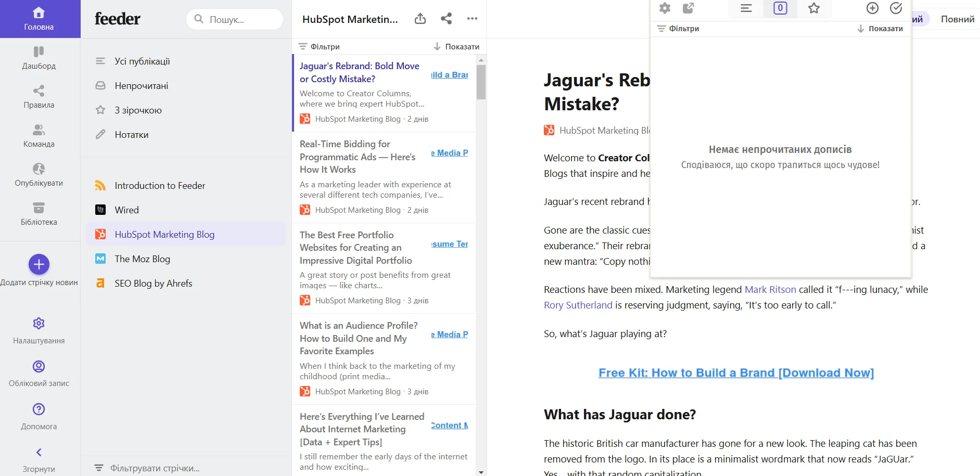The height and width of the screenshot is (476, 980).
Task: Open the Бібліотека library
Action: tap(39, 214)
